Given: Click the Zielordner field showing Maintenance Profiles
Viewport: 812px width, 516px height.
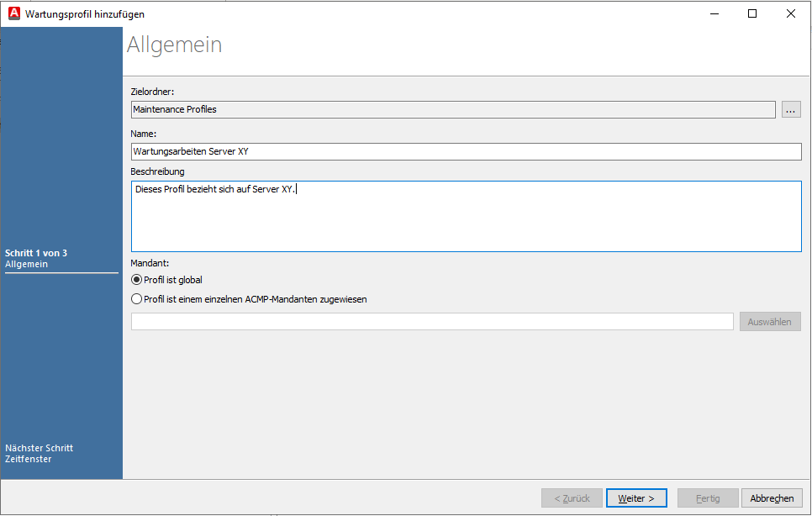Looking at the screenshot, I should click(452, 109).
